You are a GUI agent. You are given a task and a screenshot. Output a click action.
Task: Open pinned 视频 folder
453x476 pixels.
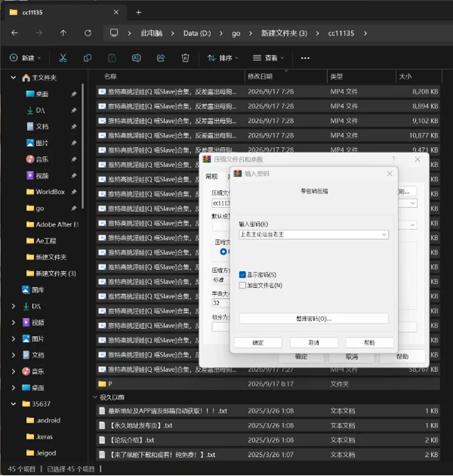[42, 176]
